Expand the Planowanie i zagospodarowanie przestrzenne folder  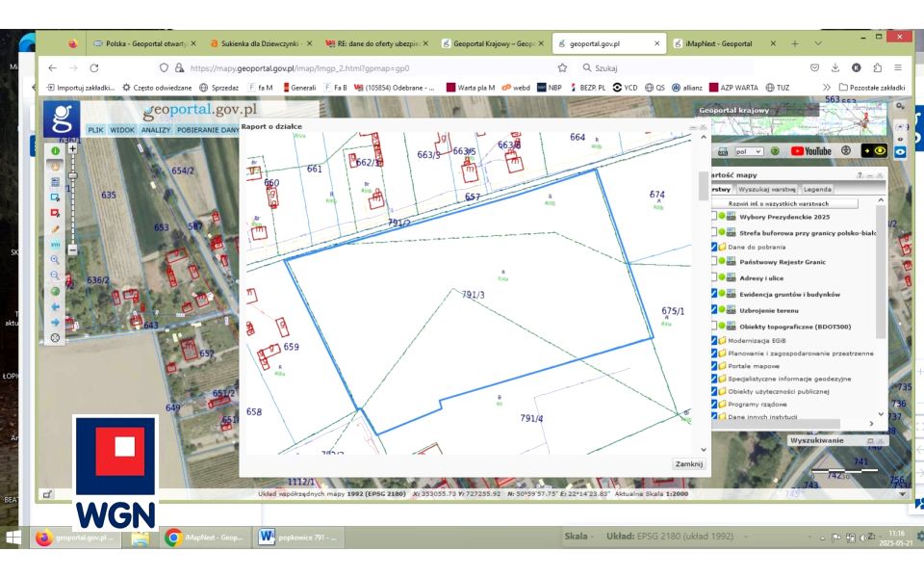point(722,353)
